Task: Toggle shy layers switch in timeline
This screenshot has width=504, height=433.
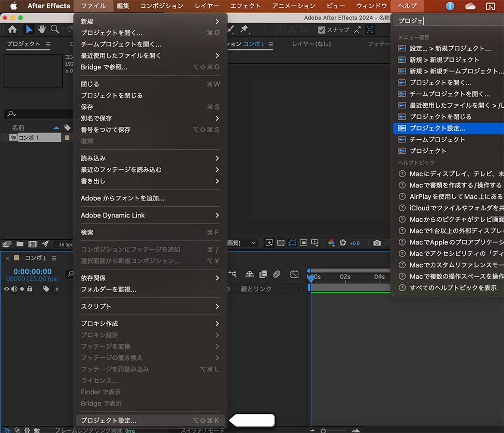Action: (x=250, y=274)
